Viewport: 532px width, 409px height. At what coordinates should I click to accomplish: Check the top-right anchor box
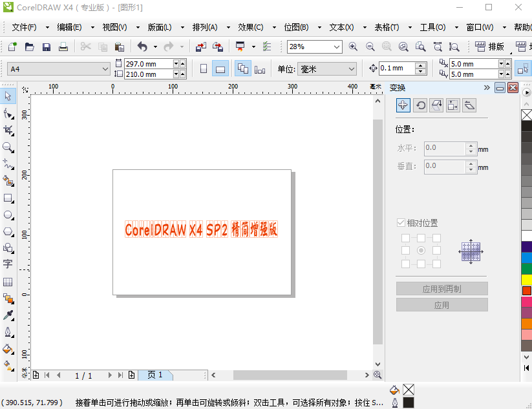pos(437,238)
